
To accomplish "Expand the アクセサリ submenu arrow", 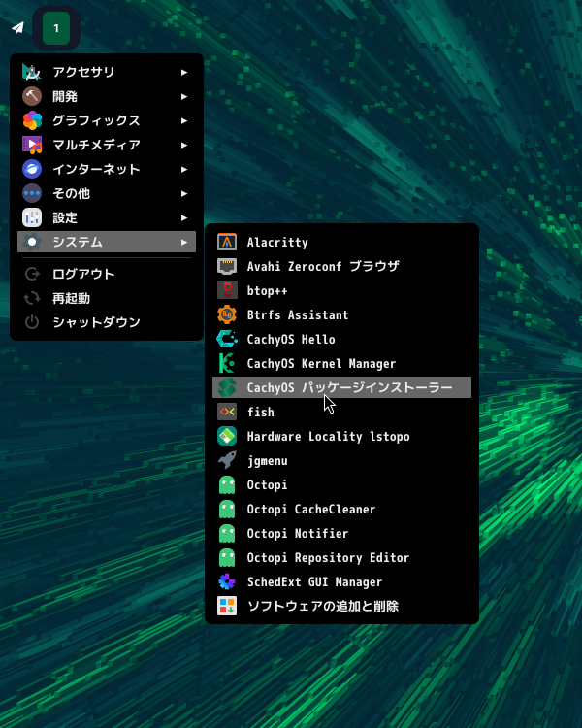I will (x=184, y=72).
